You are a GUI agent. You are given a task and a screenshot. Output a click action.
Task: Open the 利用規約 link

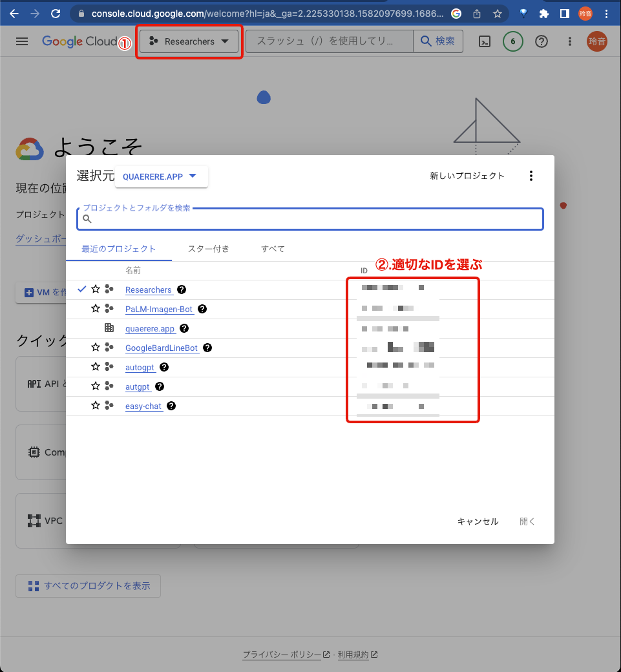[357, 655]
